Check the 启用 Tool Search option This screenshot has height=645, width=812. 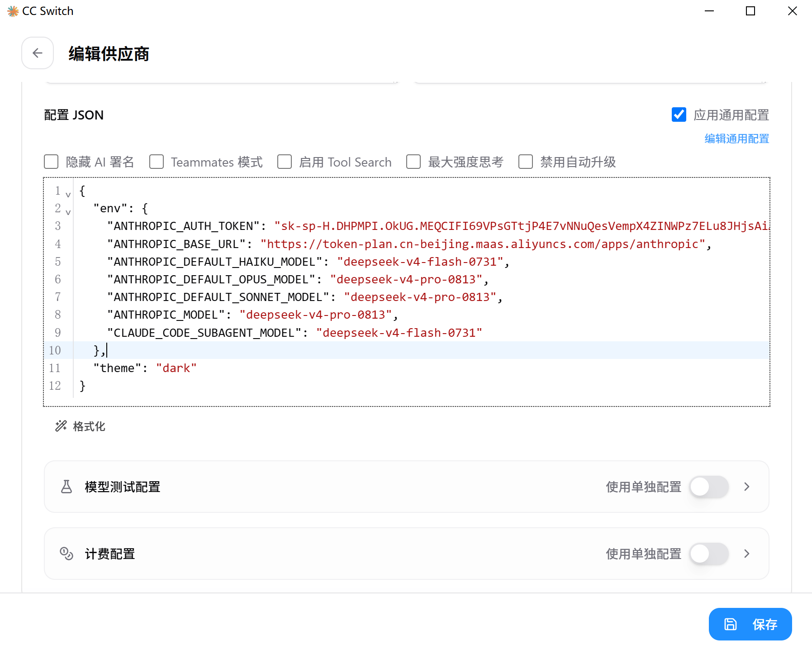[x=285, y=162]
